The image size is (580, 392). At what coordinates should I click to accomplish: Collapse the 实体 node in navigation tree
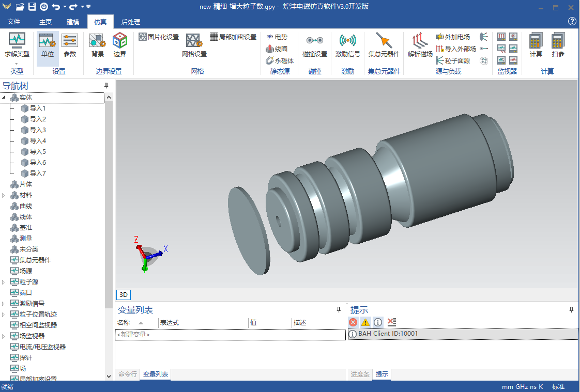coord(5,98)
